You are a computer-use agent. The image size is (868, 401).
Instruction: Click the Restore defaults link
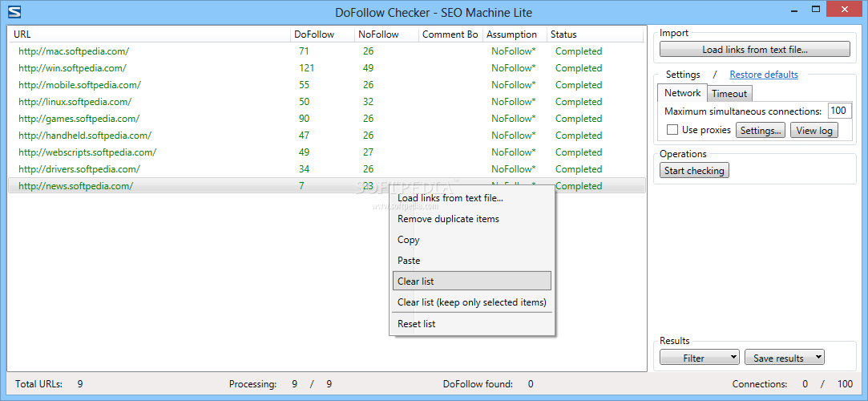[763, 75]
